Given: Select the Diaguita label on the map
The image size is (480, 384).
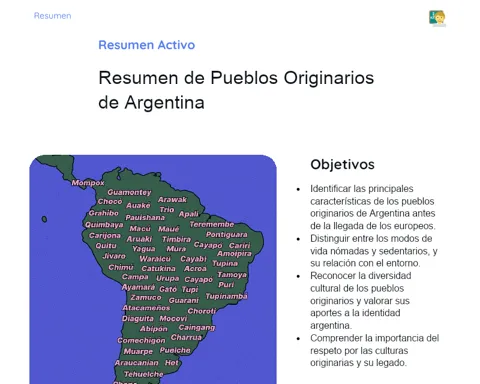Looking at the screenshot, I should pyautogui.click(x=138, y=319).
